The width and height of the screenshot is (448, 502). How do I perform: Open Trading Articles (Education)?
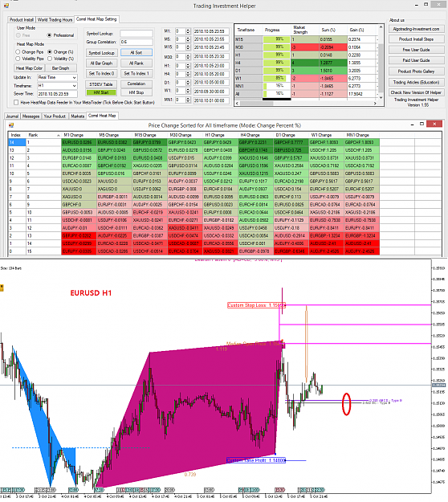click(x=417, y=82)
